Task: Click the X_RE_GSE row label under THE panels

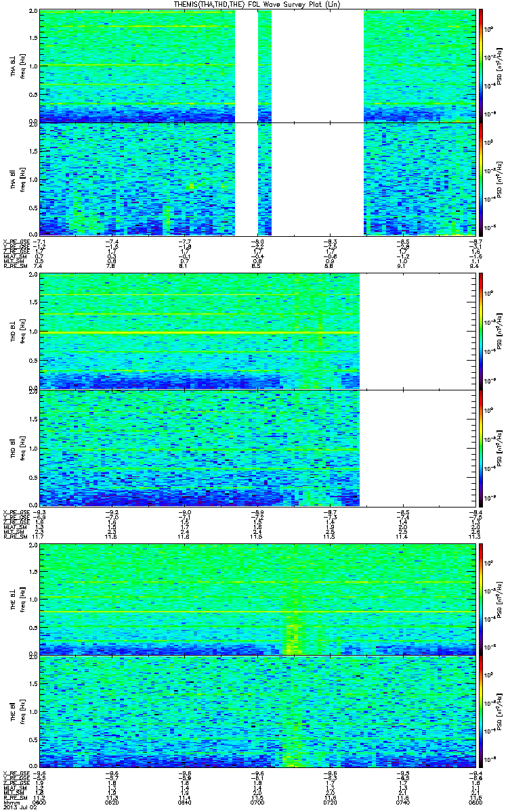Action: pyautogui.click(x=15, y=773)
